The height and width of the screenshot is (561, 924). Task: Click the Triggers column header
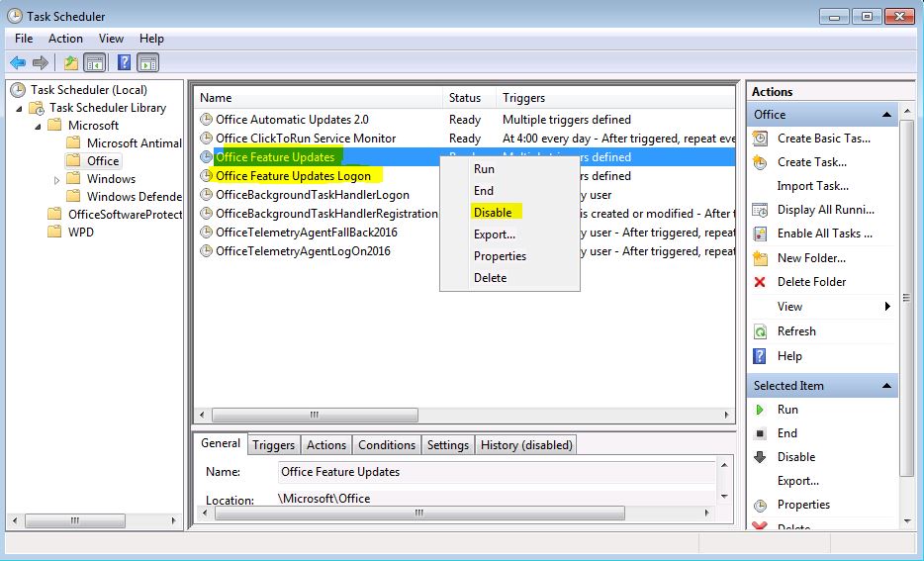[615, 98]
